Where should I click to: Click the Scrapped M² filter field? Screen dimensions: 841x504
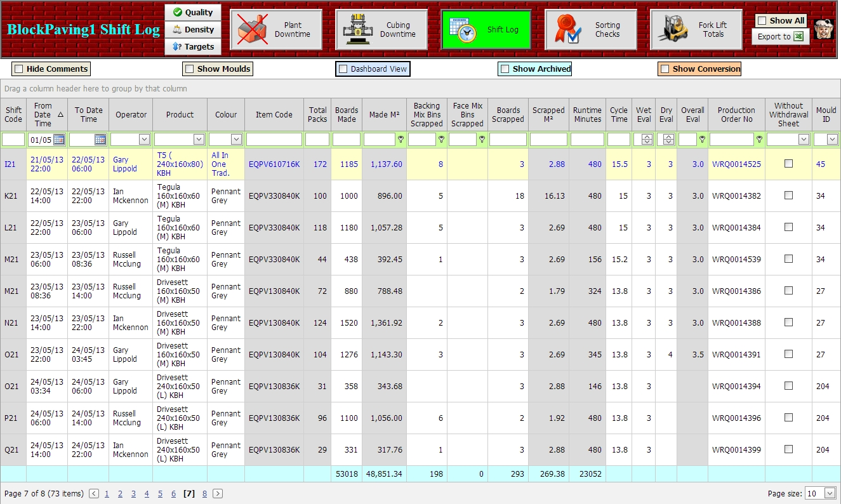[x=548, y=139]
